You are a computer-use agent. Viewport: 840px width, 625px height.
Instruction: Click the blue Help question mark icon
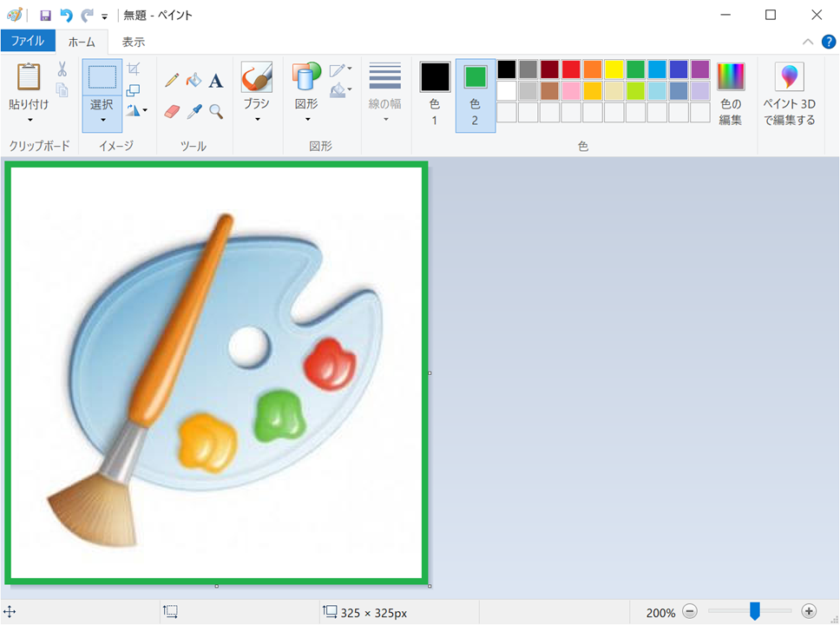(828, 42)
